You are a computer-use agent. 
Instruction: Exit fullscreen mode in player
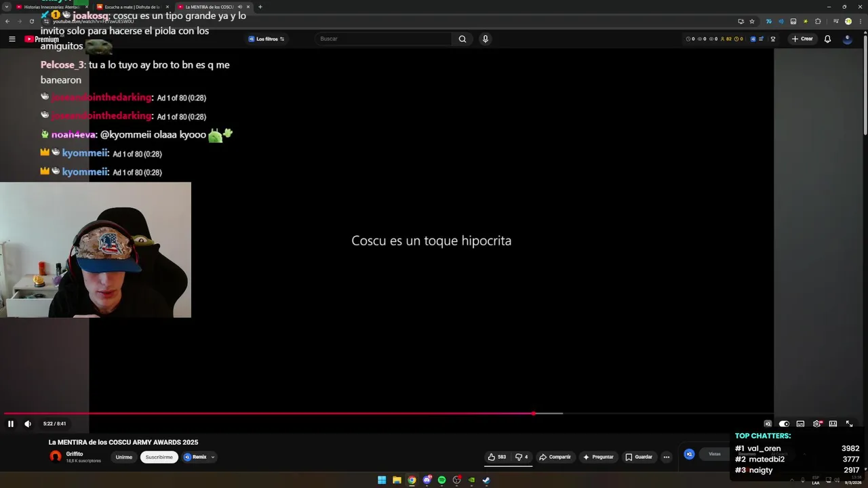[x=849, y=424]
